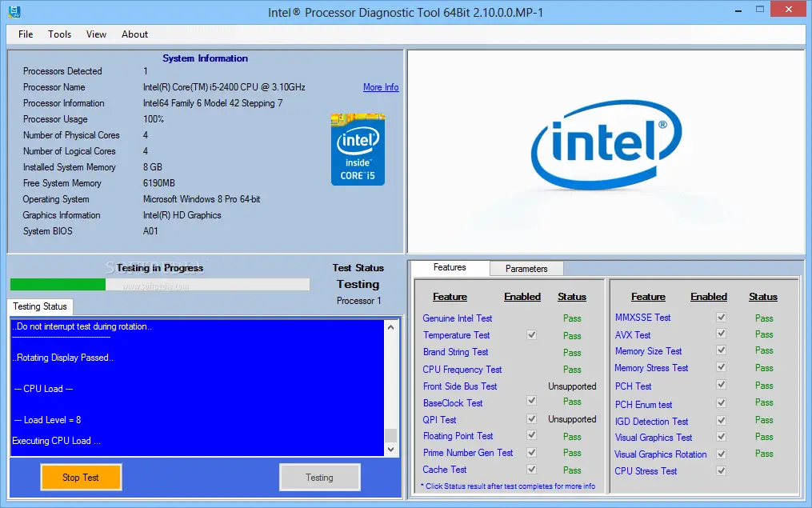Click the operating system value Windows 8 Pro
Image resolution: width=812 pixels, height=508 pixels.
(202, 199)
